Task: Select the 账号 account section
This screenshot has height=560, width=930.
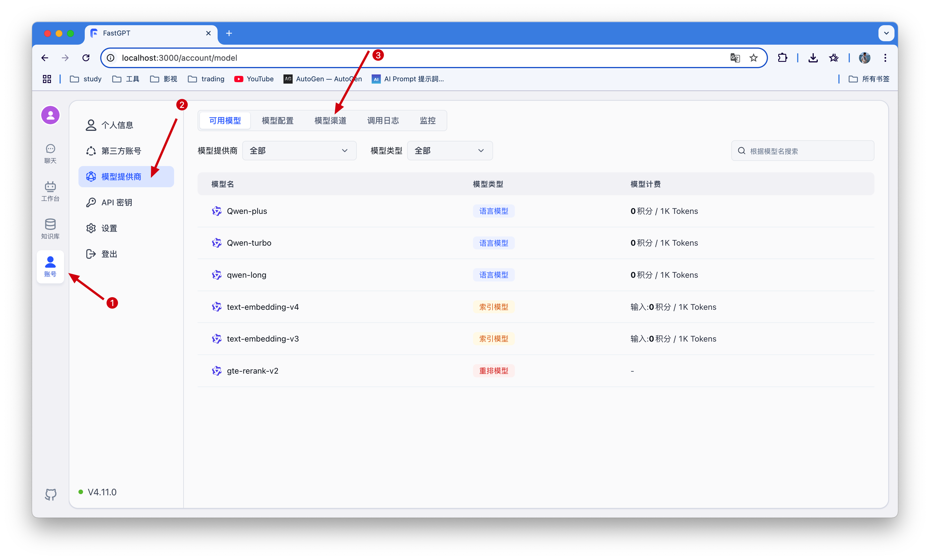Action: [x=50, y=267]
